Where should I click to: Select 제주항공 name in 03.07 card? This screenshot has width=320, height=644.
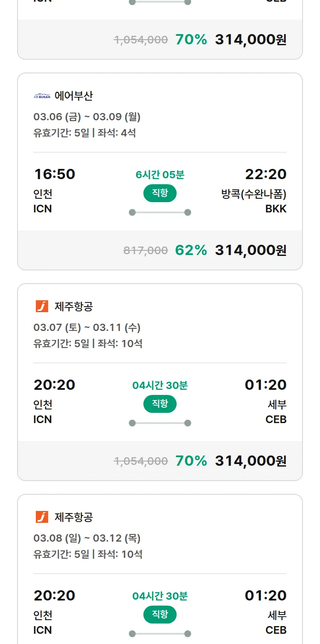point(73,306)
